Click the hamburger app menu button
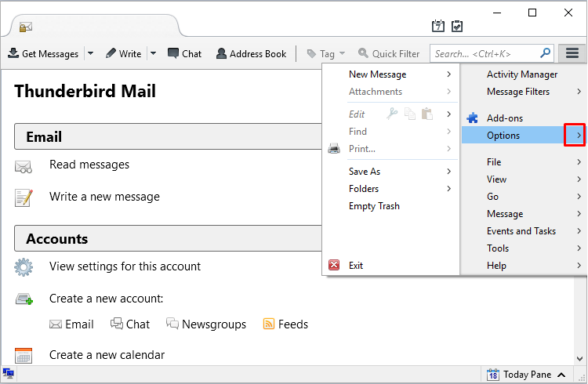This screenshot has width=588, height=384. [572, 53]
